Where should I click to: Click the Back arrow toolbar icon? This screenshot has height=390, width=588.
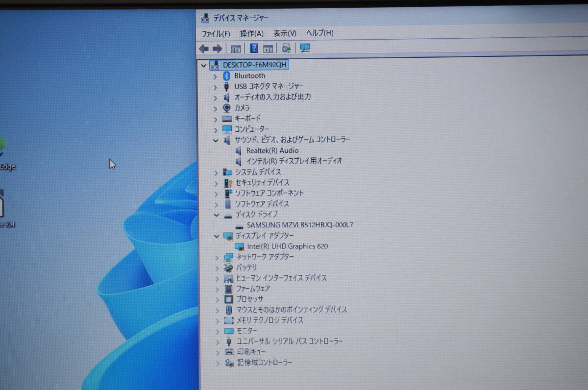[x=204, y=49]
